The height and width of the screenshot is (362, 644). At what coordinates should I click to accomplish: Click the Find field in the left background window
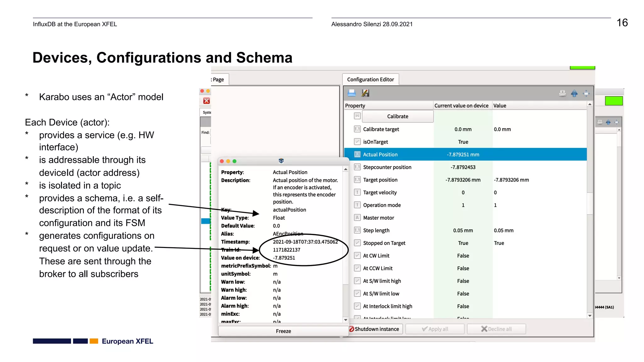[210, 132]
